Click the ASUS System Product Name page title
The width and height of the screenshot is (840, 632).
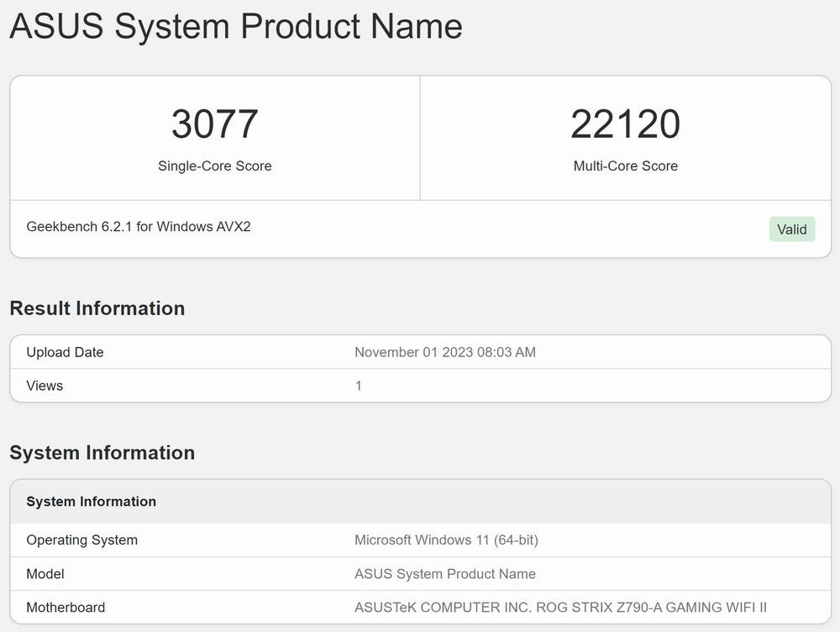pyautogui.click(x=236, y=27)
